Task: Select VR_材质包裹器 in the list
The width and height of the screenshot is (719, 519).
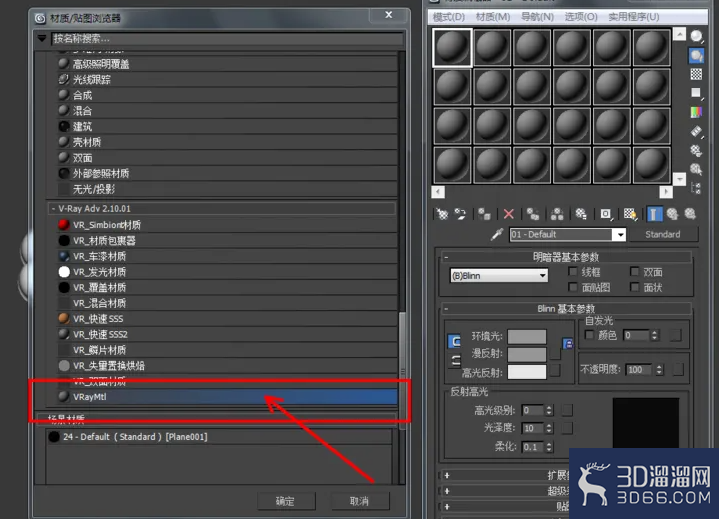Action: 227,241
